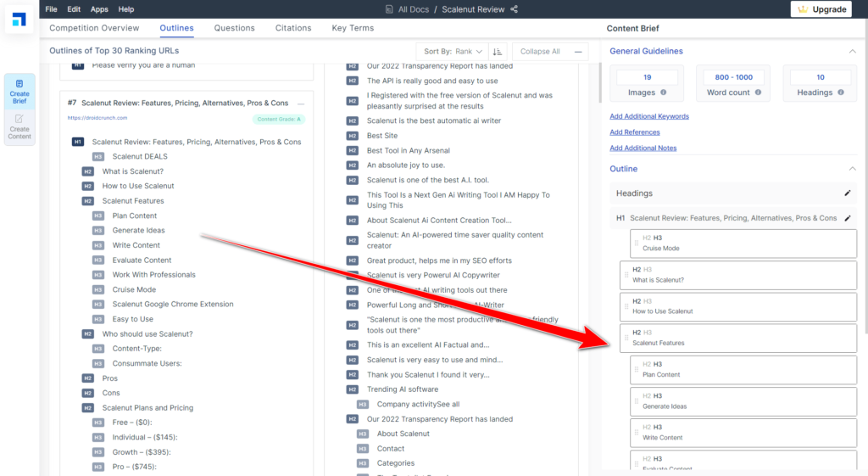The height and width of the screenshot is (476, 868).
Task: Click Add Additional Keywords link
Action: pyautogui.click(x=649, y=116)
